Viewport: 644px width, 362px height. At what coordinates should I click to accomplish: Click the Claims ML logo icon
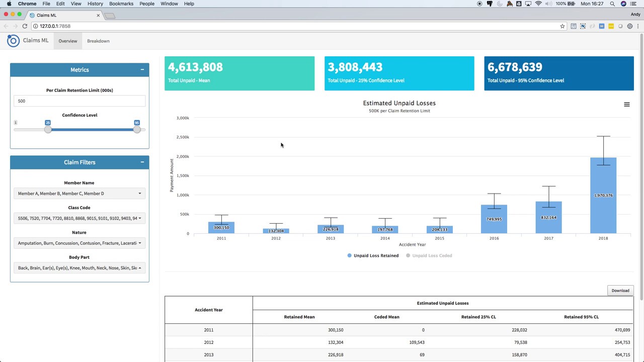[x=13, y=41]
